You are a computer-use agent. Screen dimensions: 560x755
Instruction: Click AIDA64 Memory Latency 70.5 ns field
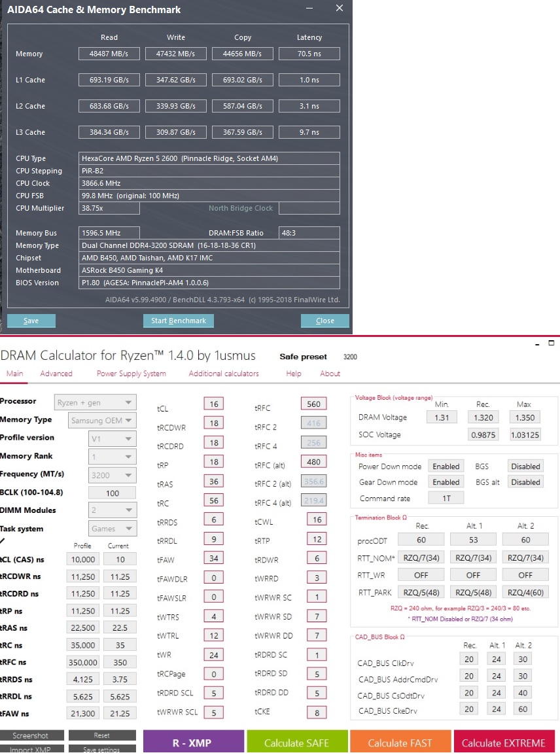coord(309,54)
